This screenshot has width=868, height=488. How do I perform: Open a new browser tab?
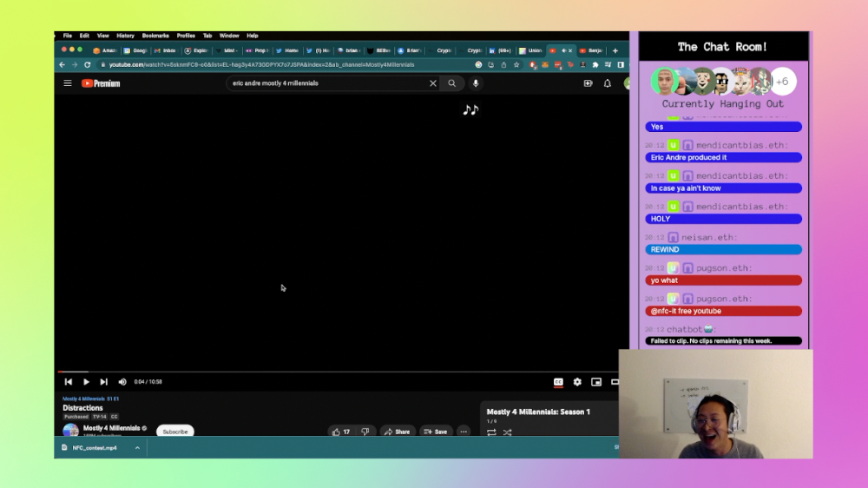click(x=615, y=50)
